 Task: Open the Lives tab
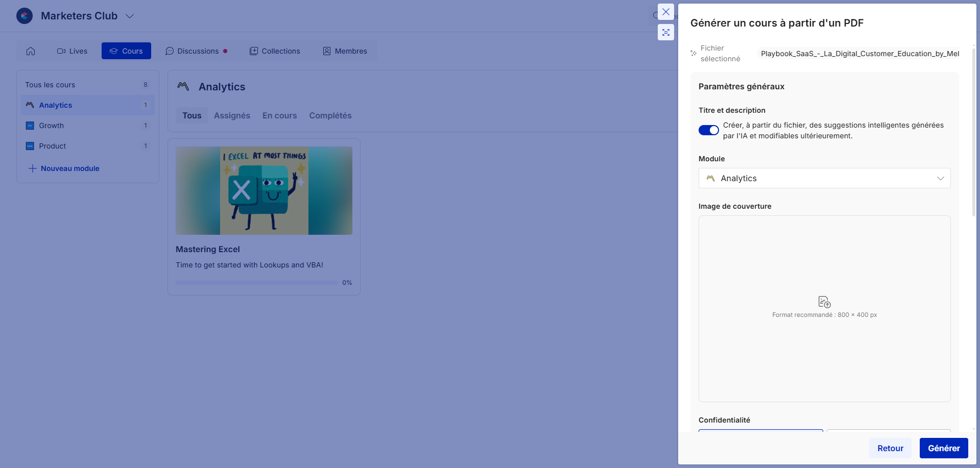(x=72, y=51)
